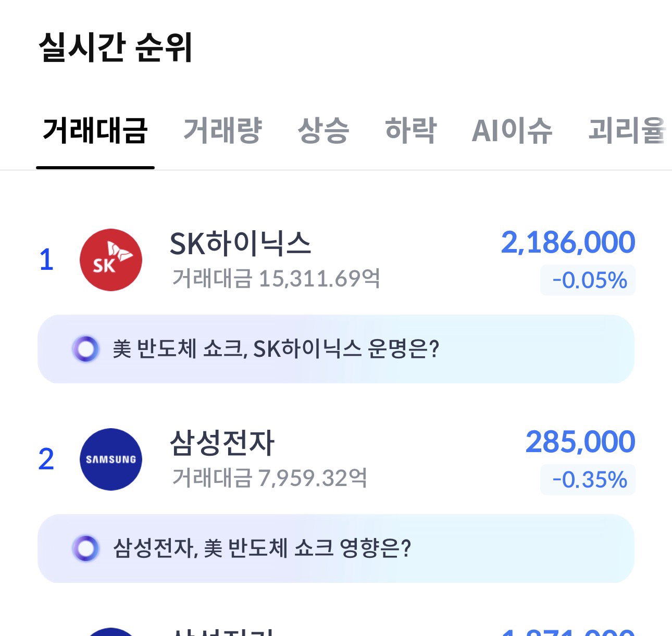Switch to the 거래량 tab
Viewport: 672px width, 636px height.
tap(222, 130)
